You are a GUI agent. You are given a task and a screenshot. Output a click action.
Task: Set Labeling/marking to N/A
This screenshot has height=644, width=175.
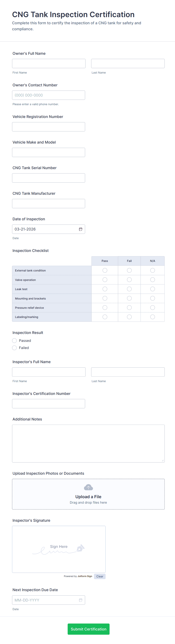point(152,317)
